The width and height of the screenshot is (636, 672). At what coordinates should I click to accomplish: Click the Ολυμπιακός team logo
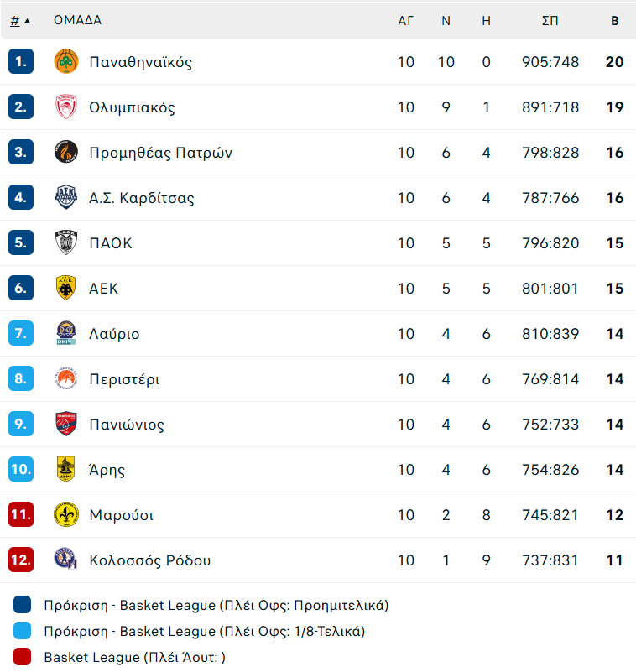click(66, 107)
